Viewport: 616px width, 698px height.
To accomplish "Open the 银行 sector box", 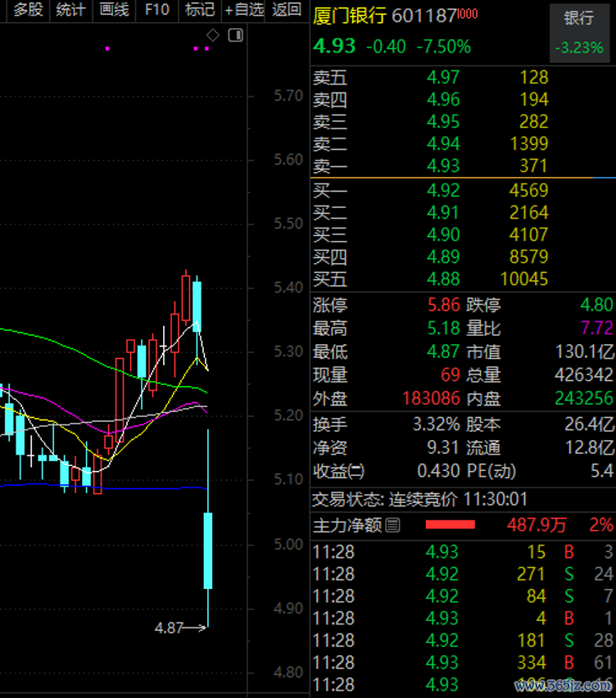I will (579, 34).
